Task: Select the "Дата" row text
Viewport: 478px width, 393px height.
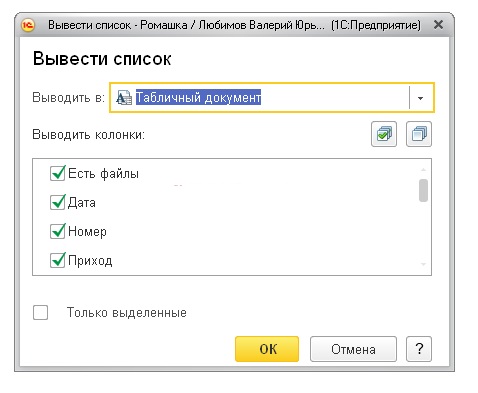Action: point(82,203)
